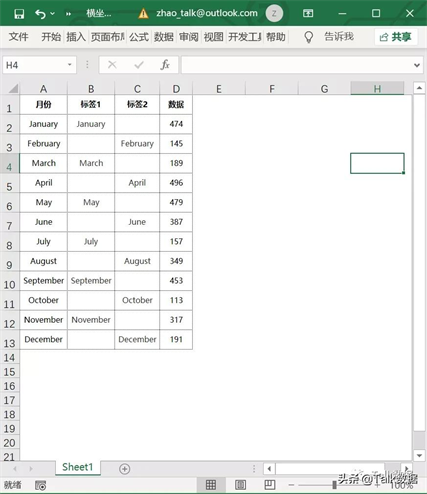Screen dimensions: 427x494
Task: Click the macro record icon in status bar
Action: (x=41, y=485)
